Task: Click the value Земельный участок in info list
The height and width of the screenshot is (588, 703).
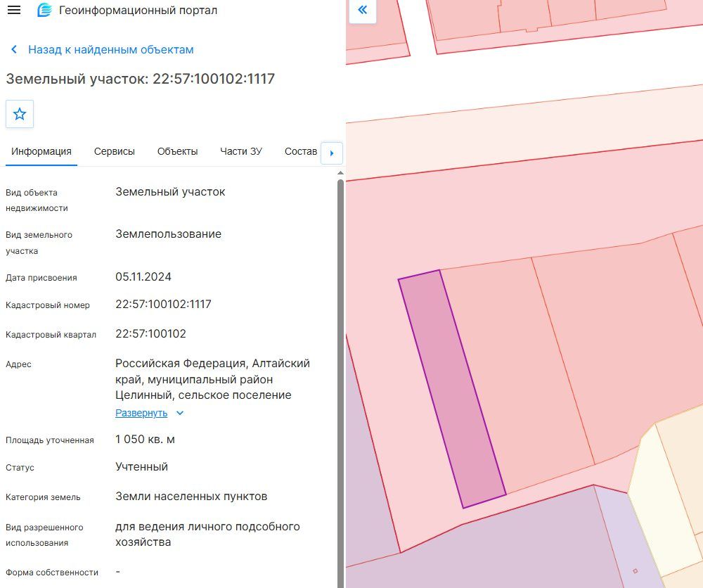Action: point(170,192)
